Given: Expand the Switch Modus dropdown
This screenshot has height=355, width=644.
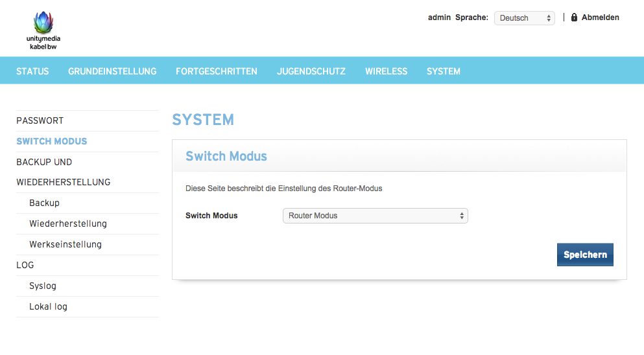Looking at the screenshot, I should 375,216.
